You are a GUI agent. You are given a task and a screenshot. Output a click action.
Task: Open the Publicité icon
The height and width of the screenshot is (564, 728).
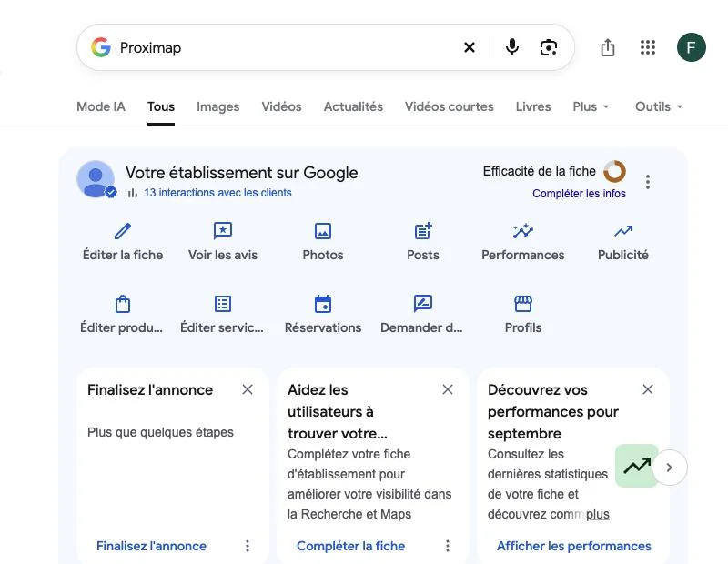pyautogui.click(x=623, y=231)
